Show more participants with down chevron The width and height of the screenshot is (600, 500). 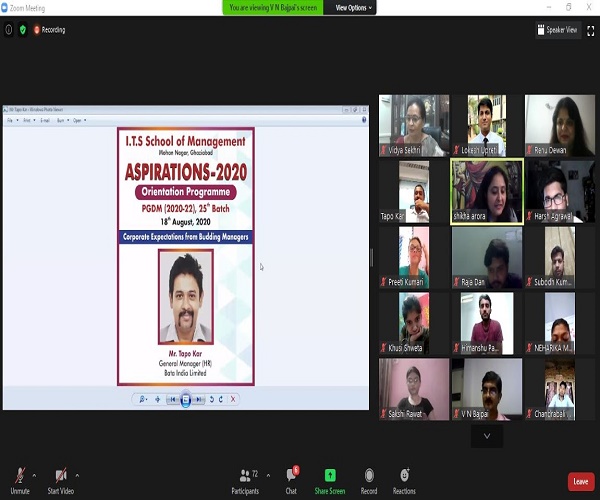click(x=487, y=436)
